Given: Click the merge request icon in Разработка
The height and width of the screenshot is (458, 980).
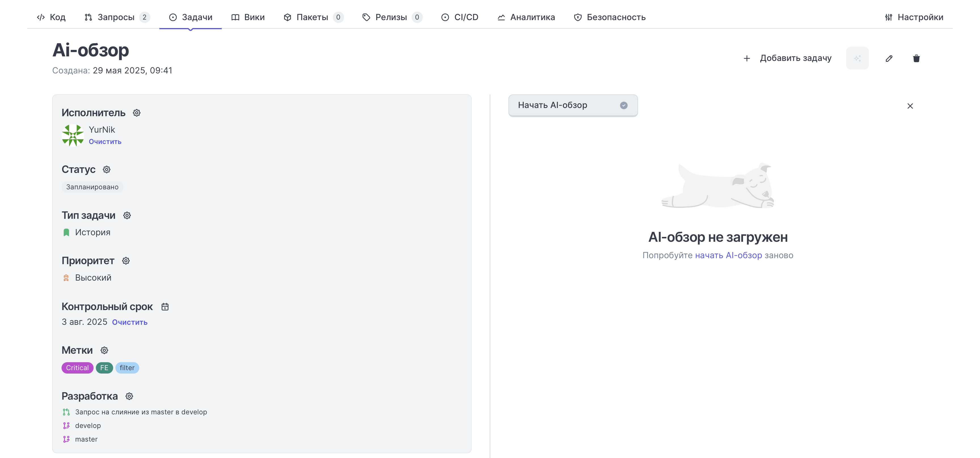Looking at the screenshot, I should [x=66, y=412].
